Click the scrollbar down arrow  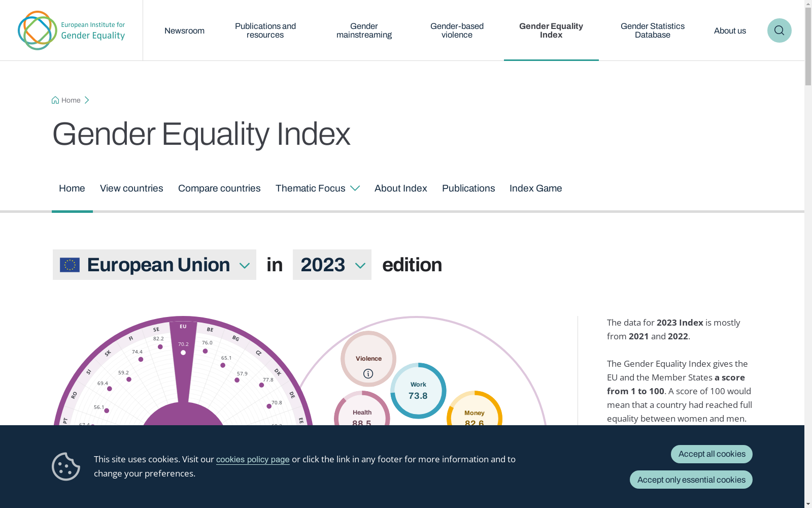pos(808,504)
